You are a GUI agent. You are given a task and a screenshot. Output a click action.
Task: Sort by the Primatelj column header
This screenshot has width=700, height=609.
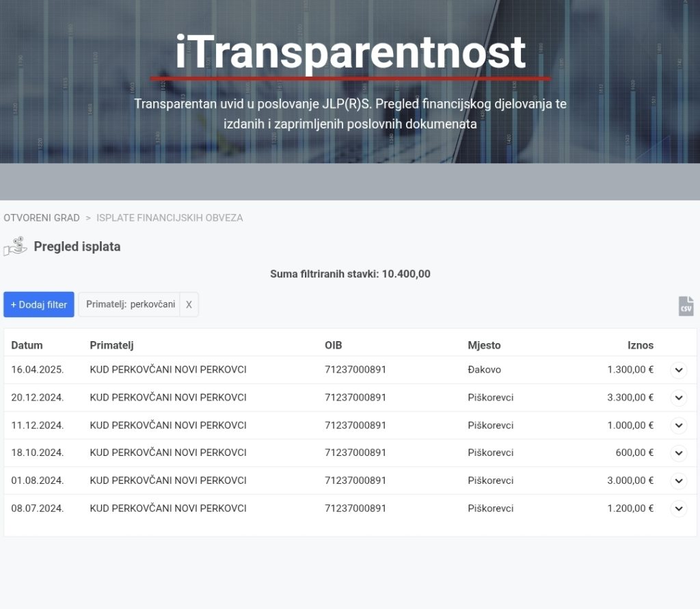click(x=111, y=345)
